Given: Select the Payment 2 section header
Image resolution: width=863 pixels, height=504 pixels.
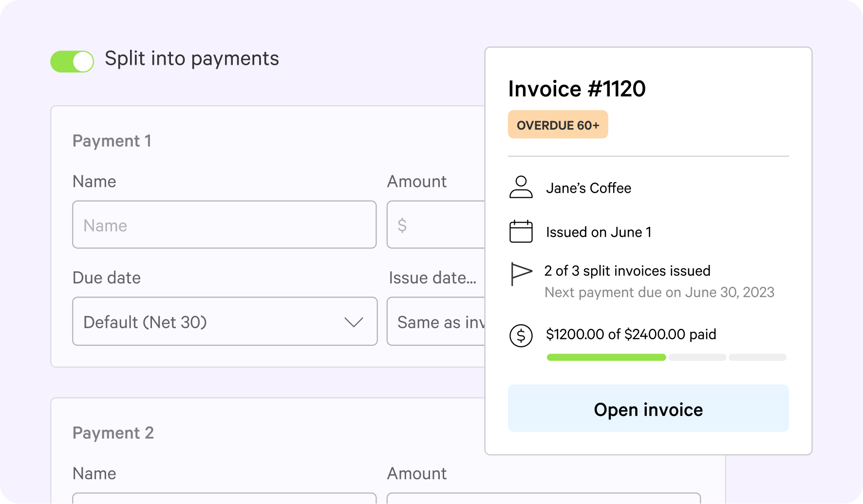Looking at the screenshot, I should coord(113,433).
